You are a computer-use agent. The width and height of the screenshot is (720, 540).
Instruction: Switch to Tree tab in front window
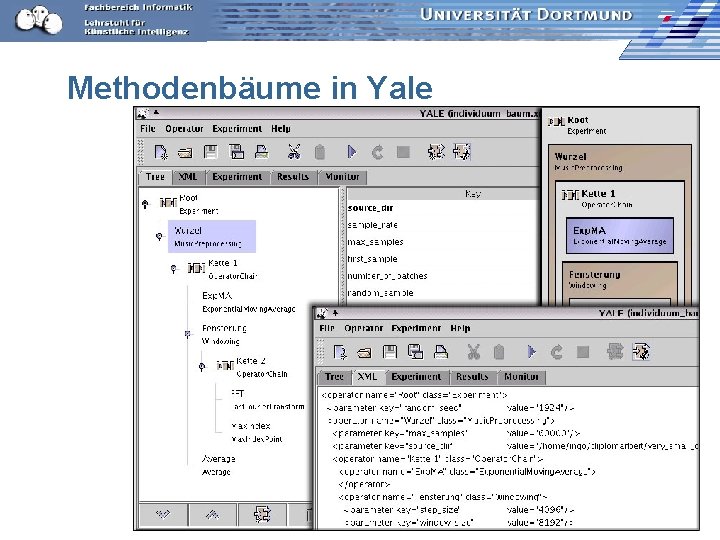click(334, 377)
